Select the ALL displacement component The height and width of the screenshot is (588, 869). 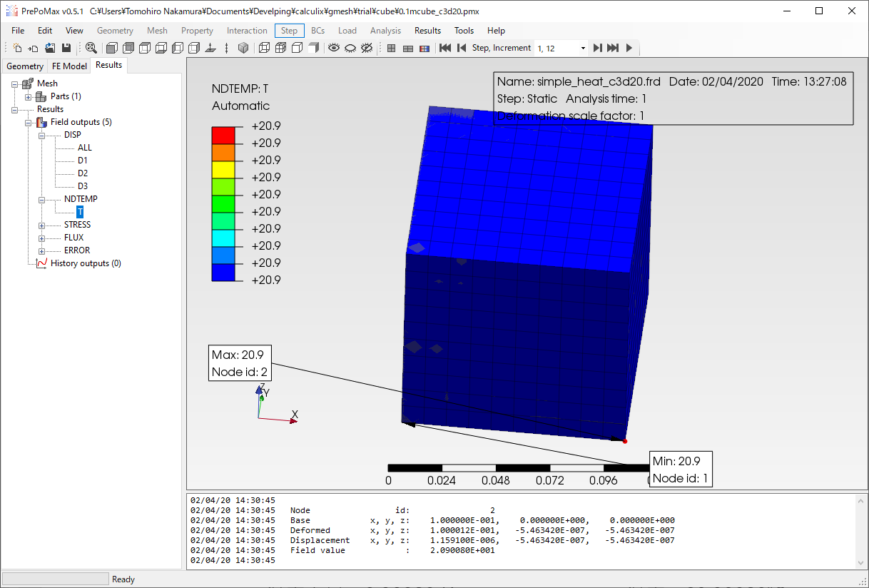point(85,148)
